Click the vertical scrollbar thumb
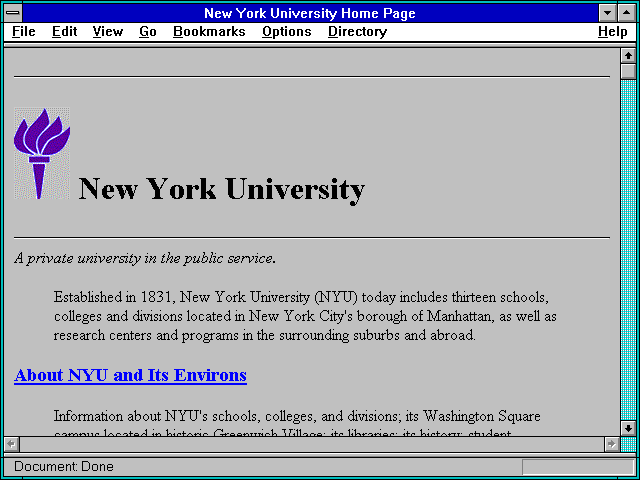The height and width of the screenshot is (480, 640). pos(628,71)
